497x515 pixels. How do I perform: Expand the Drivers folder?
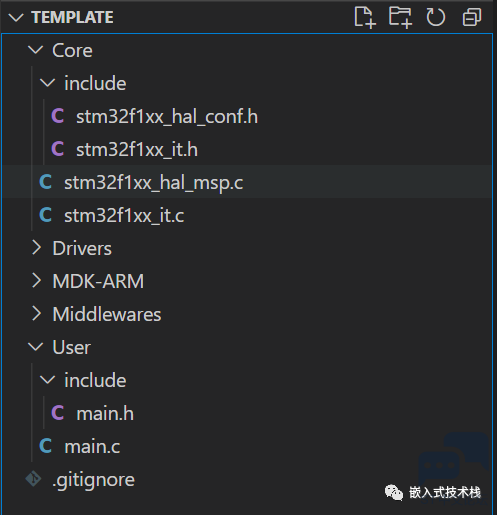[x=36, y=248]
